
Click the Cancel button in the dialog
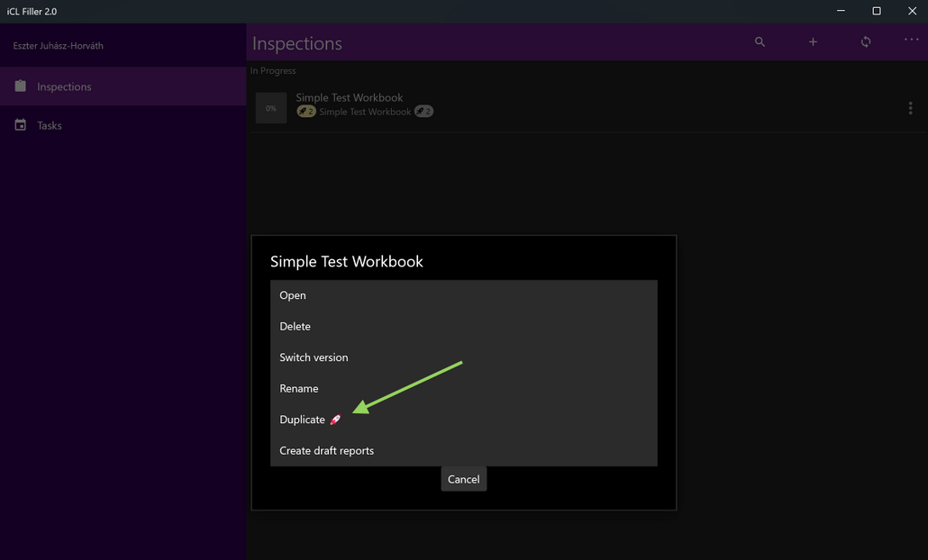point(463,479)
